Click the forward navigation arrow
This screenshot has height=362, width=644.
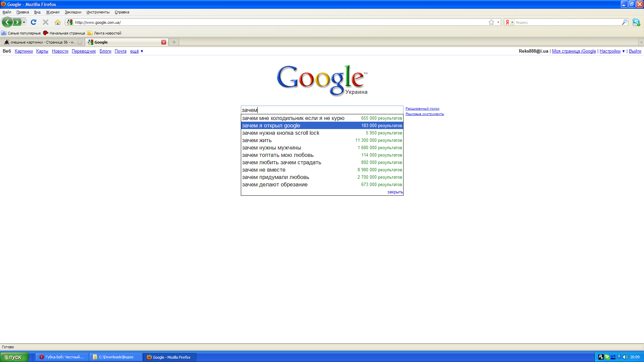click(17, 22)
